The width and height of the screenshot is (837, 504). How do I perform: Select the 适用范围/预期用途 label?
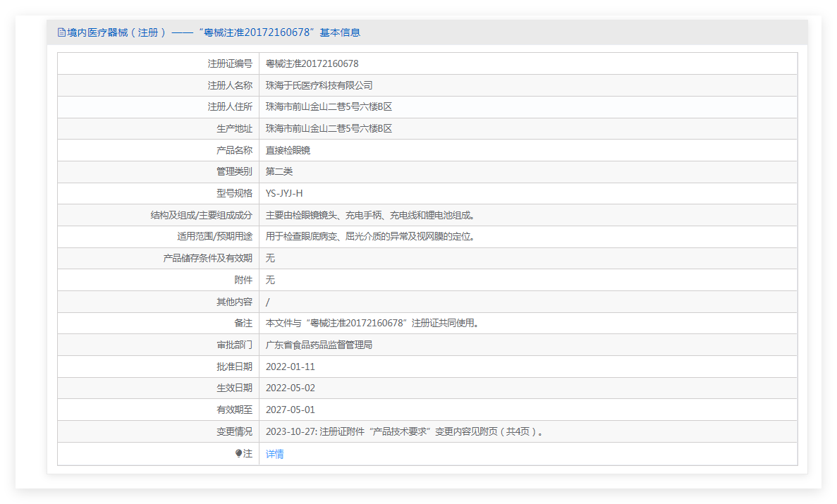pyautogui.click(x=214, y=236)
